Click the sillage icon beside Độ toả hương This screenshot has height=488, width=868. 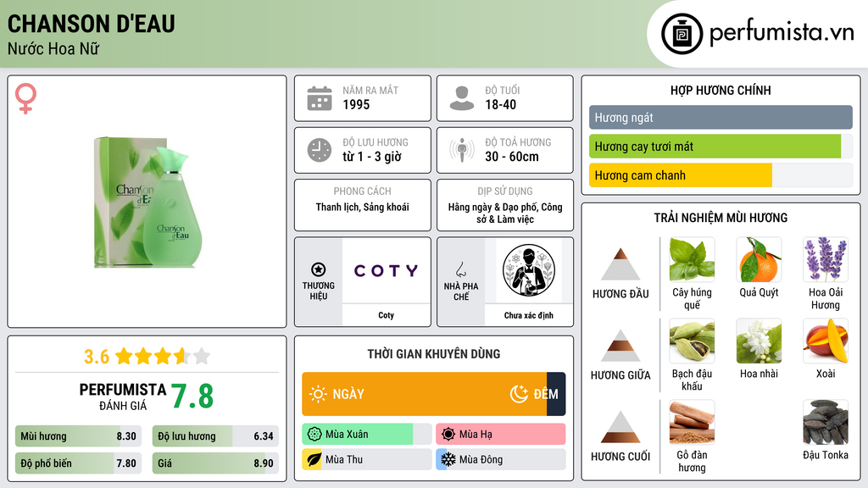[x=462, y=150]
